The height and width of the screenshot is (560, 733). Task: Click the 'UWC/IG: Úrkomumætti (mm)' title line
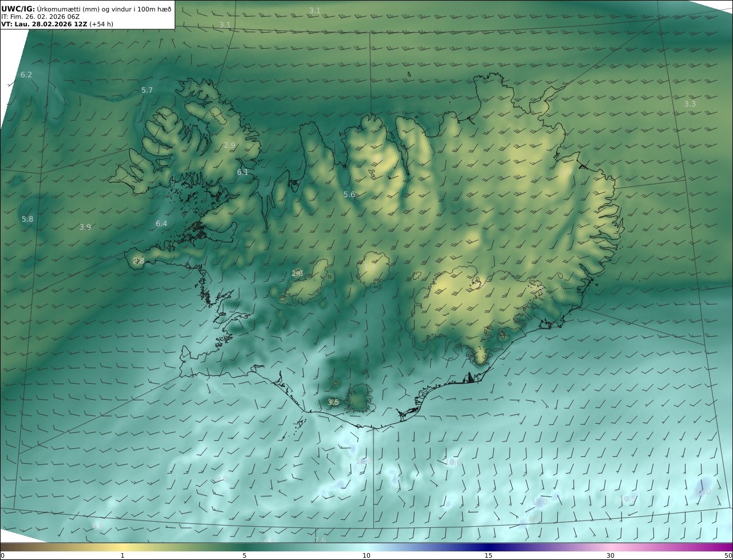[x=86, y=9]
